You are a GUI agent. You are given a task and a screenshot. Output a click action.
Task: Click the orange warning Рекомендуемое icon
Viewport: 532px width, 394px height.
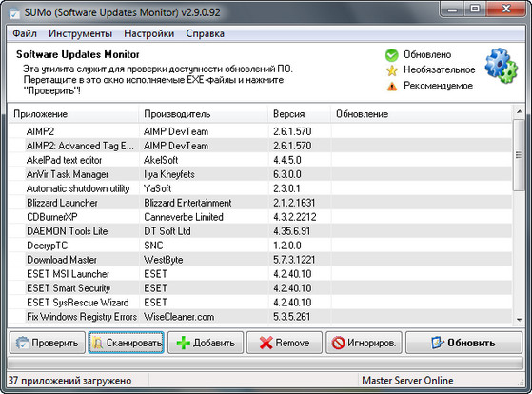[392, 87]
